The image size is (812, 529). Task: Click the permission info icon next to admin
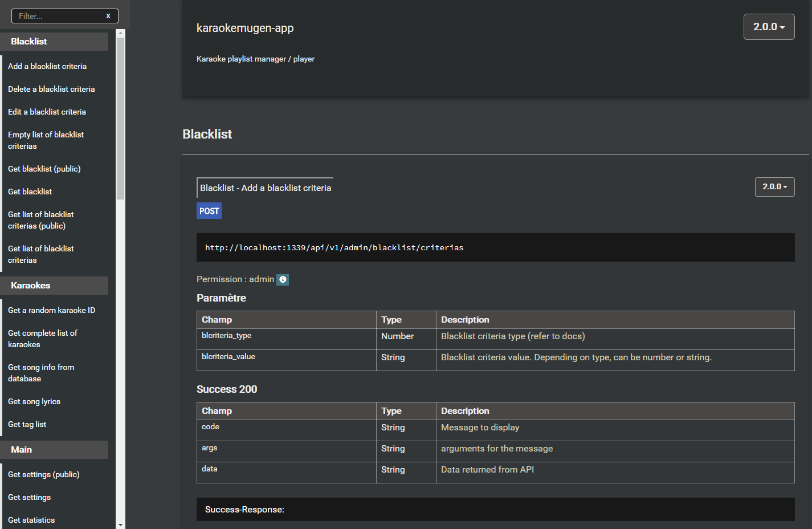click(x=283, y=279)
